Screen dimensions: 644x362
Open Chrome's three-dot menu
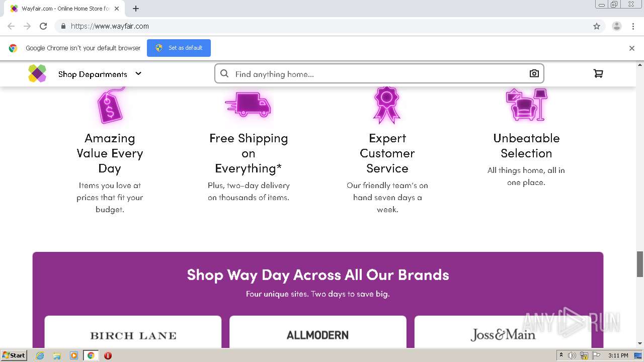pos(633,26)
